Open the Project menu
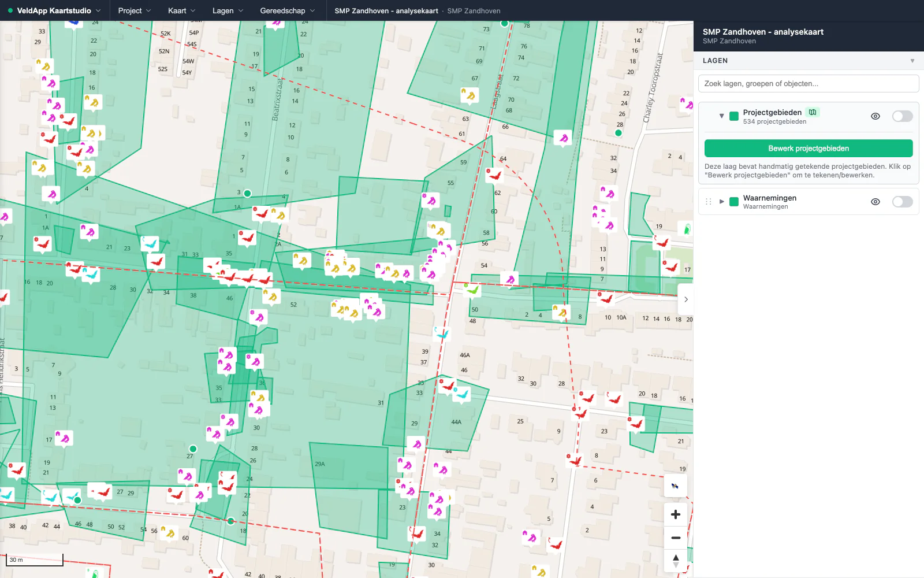This screenshot has width=924, height=578. [135, 10]
